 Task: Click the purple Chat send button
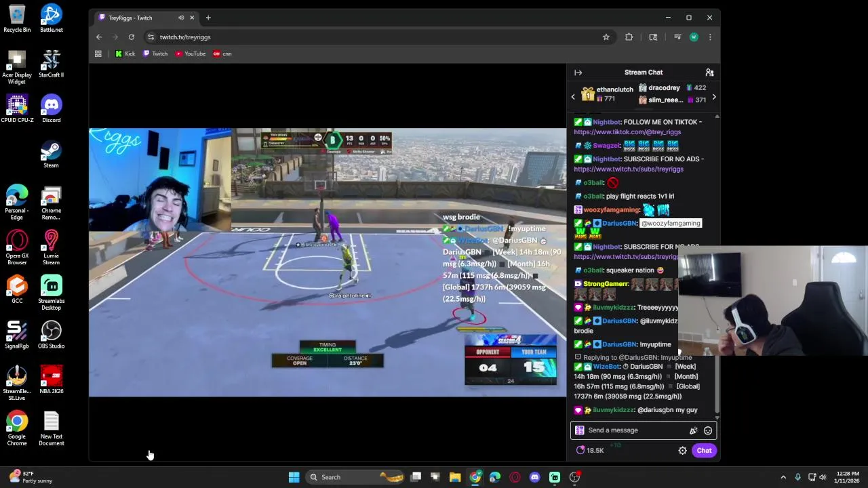704,451
